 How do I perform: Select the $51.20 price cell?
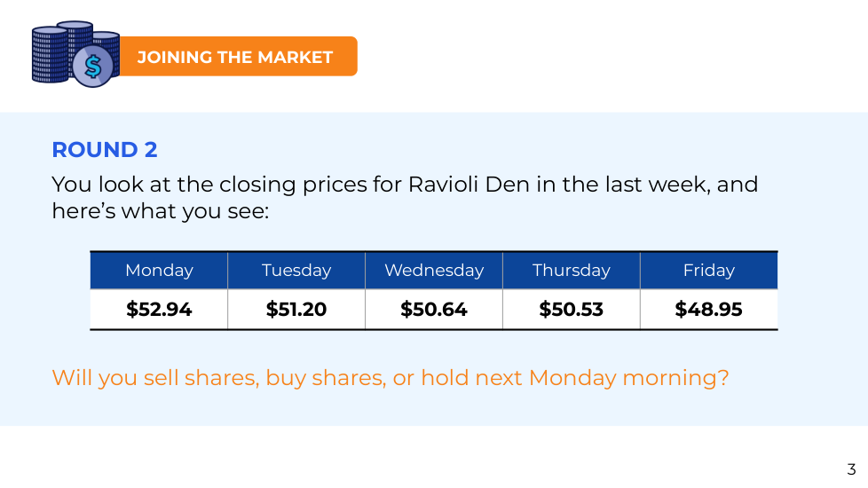click(296, 310)
